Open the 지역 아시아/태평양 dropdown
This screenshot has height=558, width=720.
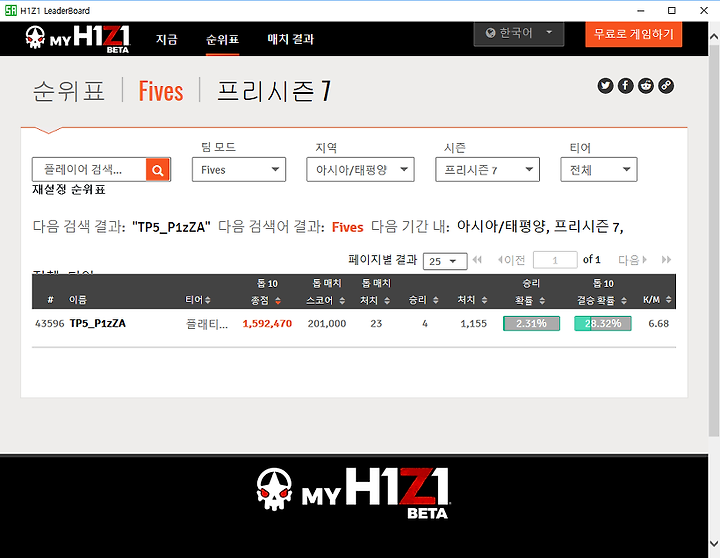pos(360,170)
